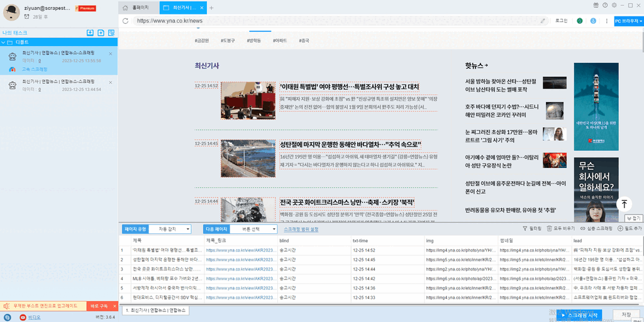Click the #도봉구 hashtag

228,41
